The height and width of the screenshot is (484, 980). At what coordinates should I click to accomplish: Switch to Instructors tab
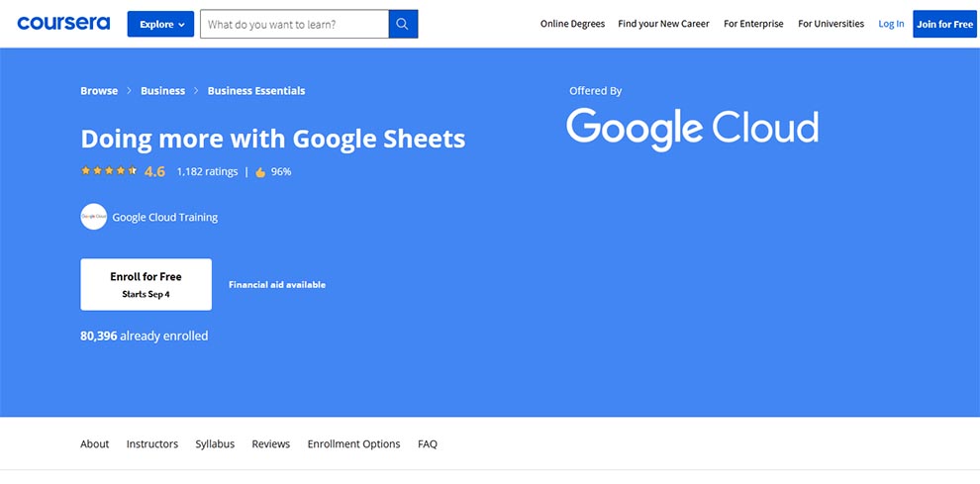click(x=151, y=444)
